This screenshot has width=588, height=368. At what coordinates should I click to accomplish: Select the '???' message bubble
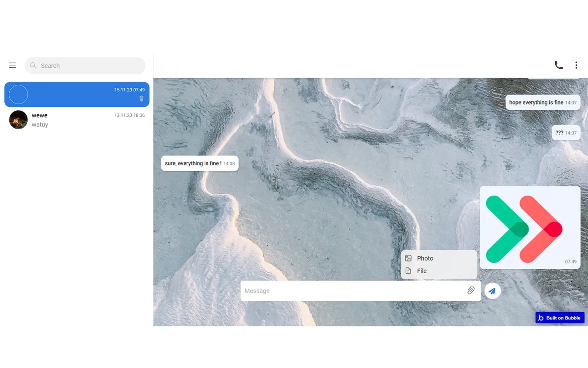tap(566, 133)
